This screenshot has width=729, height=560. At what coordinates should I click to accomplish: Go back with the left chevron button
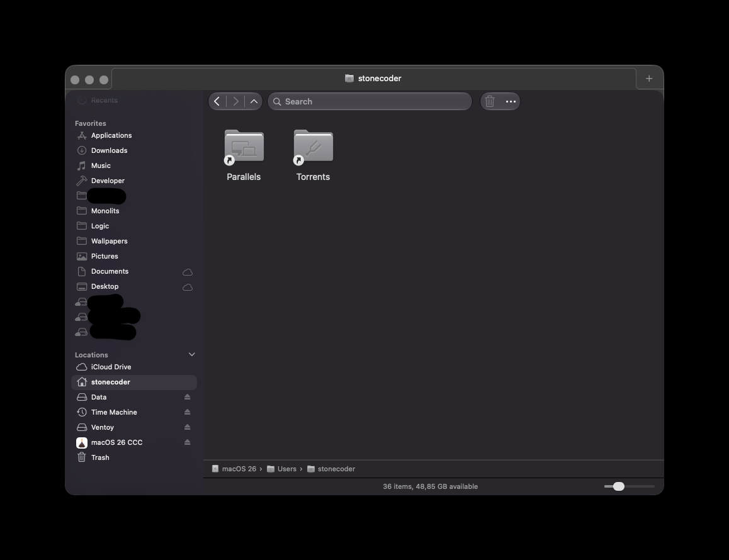click(x=217, y=101)
